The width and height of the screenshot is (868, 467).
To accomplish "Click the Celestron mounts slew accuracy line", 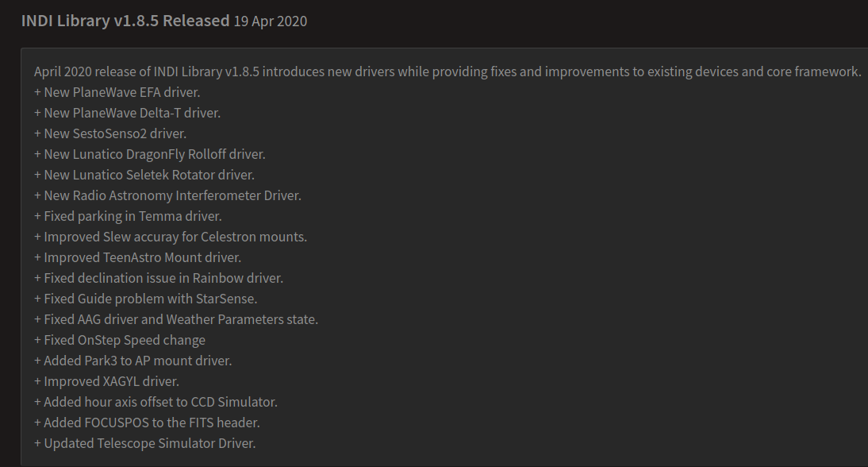I will click(x=170, y=237).
